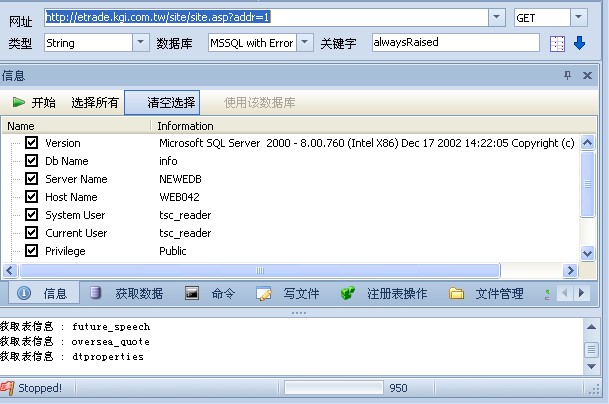Pin the 信息 panel
The image size is (609, 404).
[x=567, y=75]
